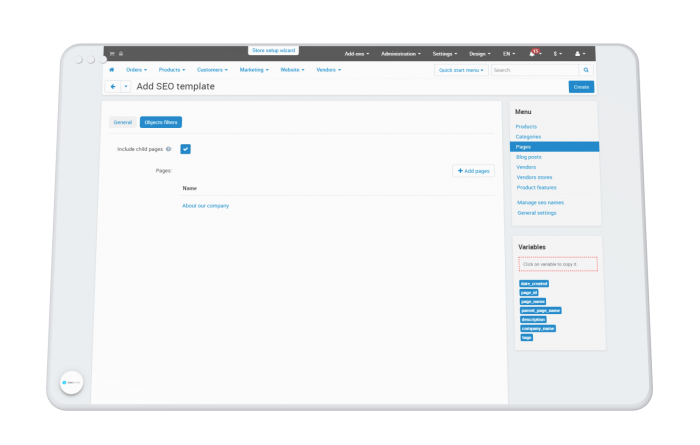
Task: Open General settings link
Action: pos(537,213)
